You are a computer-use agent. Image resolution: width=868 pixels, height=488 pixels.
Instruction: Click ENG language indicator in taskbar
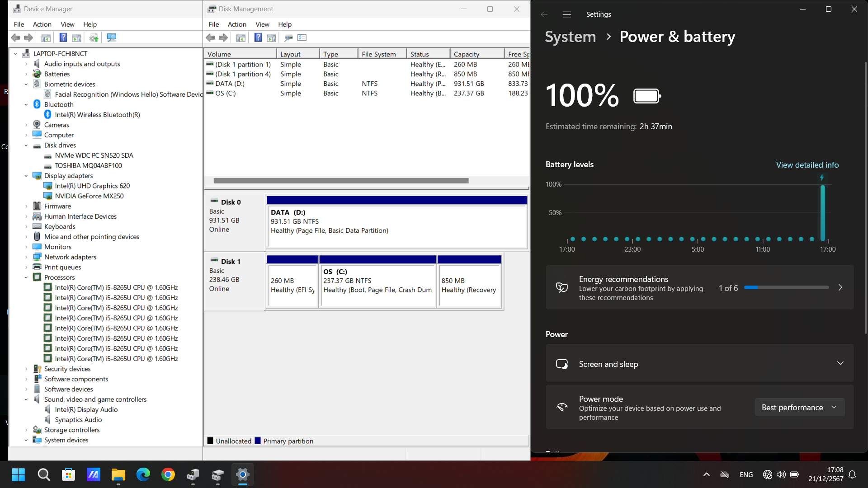(x=746, y=474)
